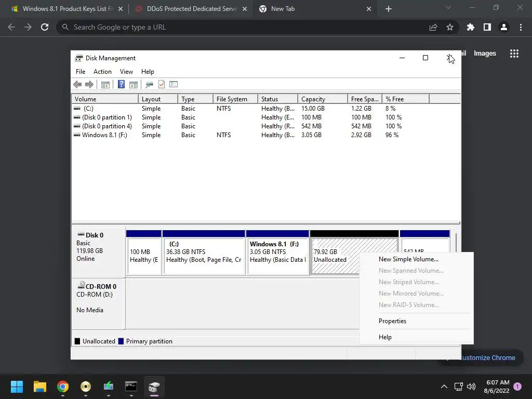Screen dimensions: 532x399
Task: Open the Chrome tab search dropdown chevron
Action: [x=448, y=7]
